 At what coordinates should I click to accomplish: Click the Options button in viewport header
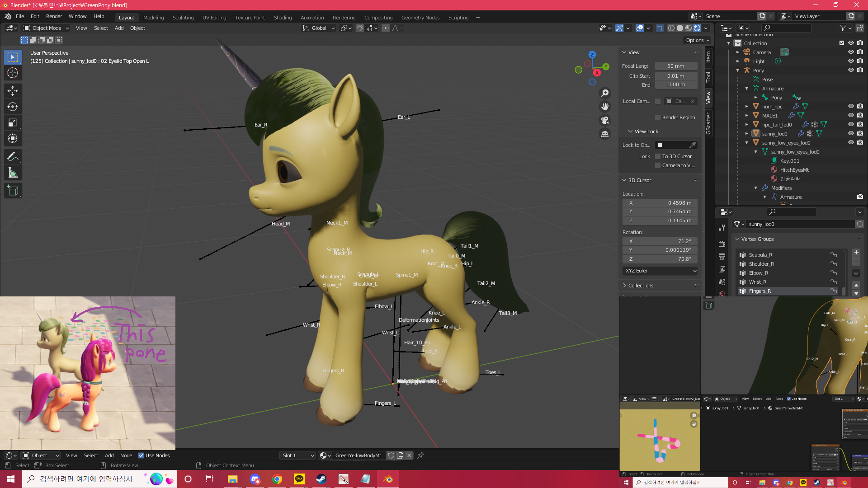click(x=698, y=40)
